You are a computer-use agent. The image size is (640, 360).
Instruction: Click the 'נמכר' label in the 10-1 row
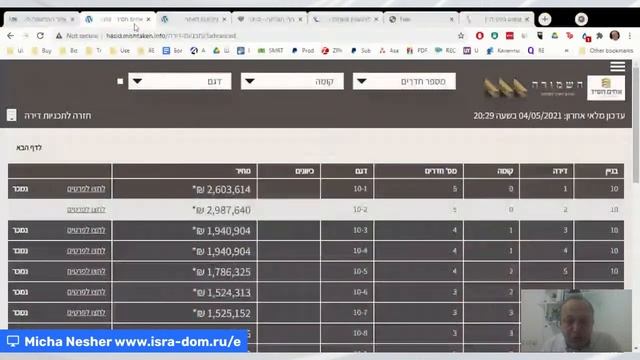coord(20,189)
